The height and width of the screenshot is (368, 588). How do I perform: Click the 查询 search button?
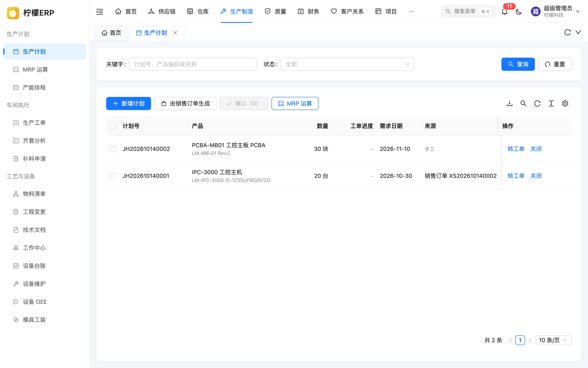[518, 64]
